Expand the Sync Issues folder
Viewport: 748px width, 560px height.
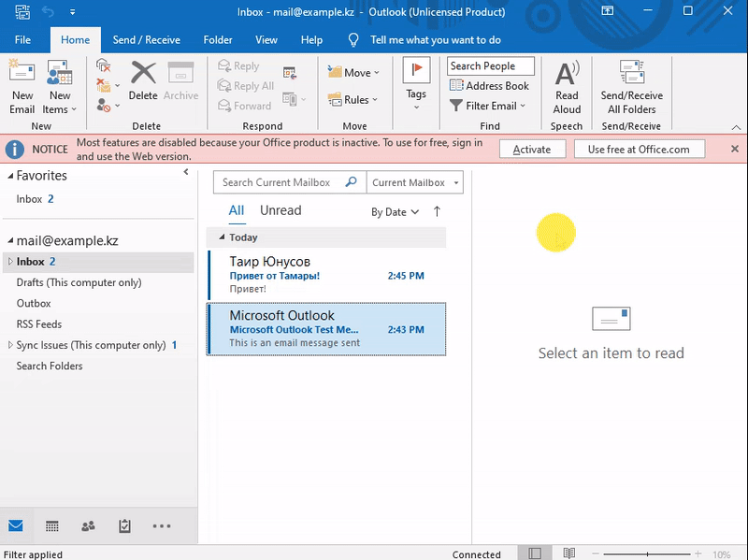pyautogui.click(x=10, y=345)
